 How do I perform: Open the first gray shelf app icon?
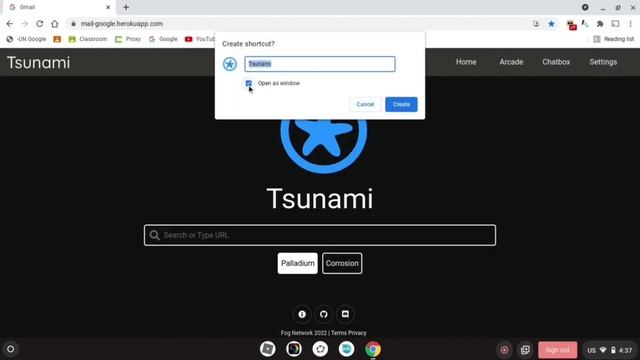tap(268, 349)
